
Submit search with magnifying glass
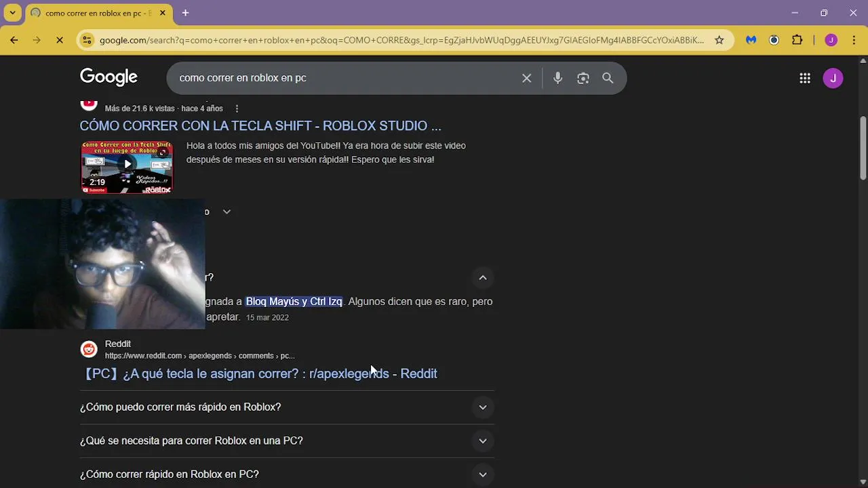pyautogui.click(x=608, y=78)
